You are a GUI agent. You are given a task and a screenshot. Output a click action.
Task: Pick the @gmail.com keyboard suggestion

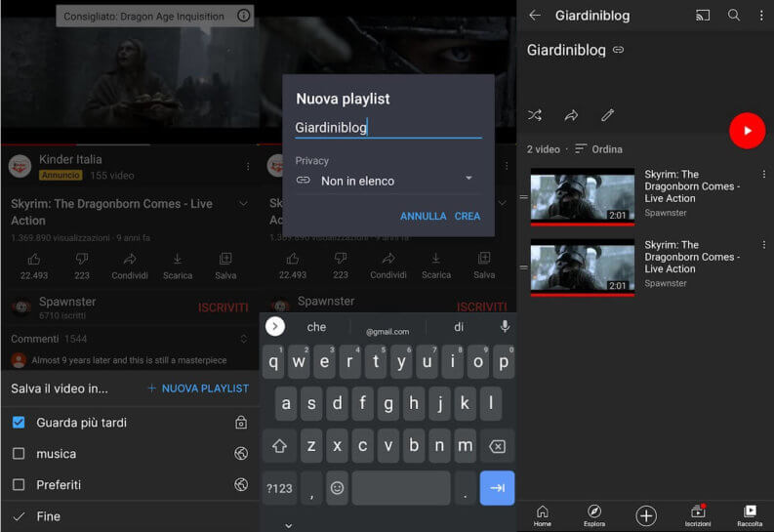tap(387, 332)
